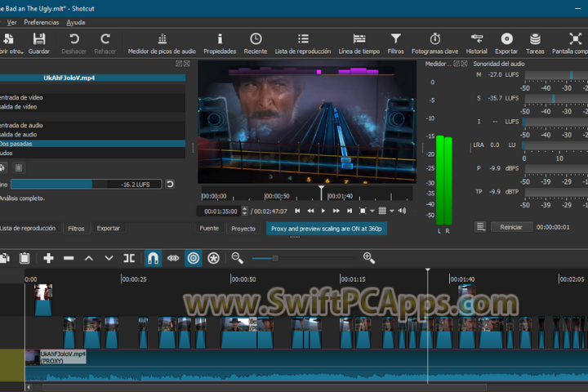This screenshot has height=392, width=588.
Task: Switch to the Proyecto tab
Action: 243,229
